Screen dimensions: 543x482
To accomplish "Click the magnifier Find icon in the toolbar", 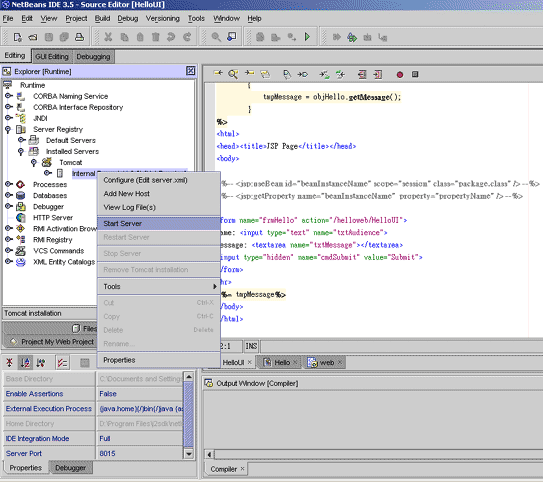I will click(216, 37).
